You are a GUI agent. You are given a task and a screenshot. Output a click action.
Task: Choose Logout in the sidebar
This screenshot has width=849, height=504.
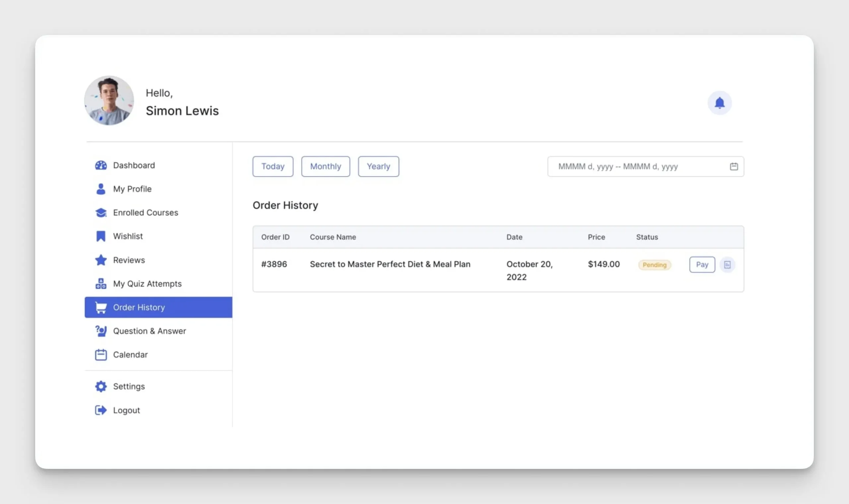(159, 410)
